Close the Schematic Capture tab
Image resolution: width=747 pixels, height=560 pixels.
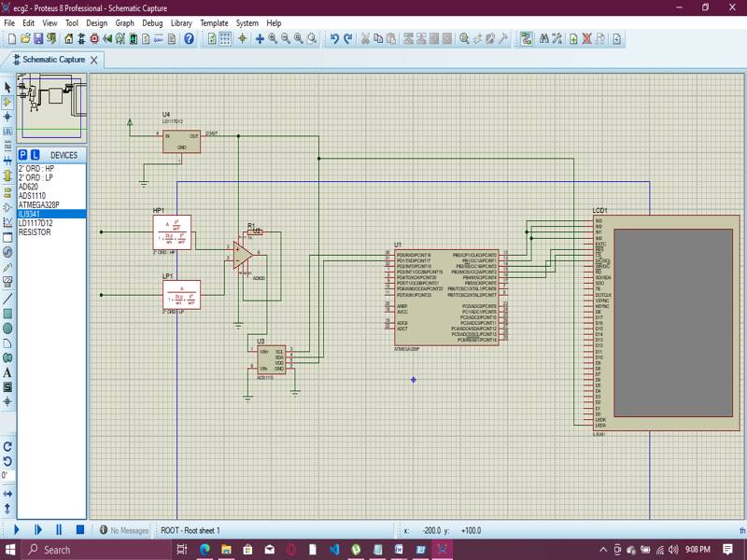(94, 60)
